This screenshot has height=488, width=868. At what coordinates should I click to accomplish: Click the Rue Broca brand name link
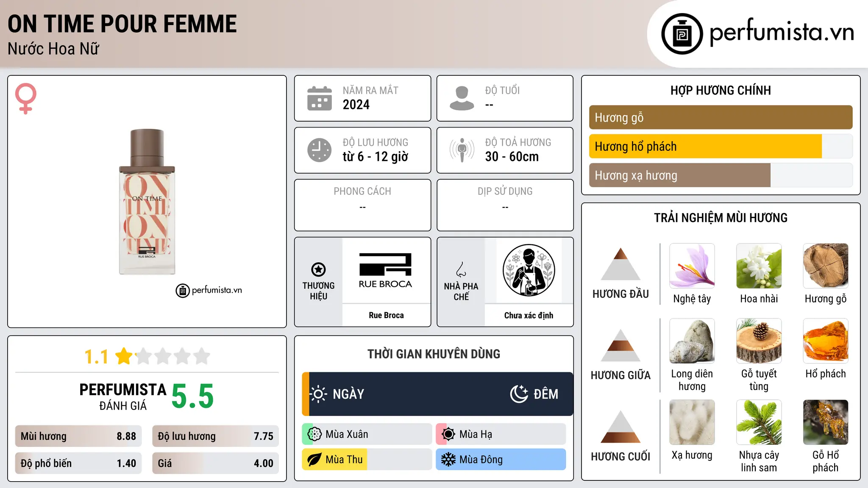tap(386, 315)
